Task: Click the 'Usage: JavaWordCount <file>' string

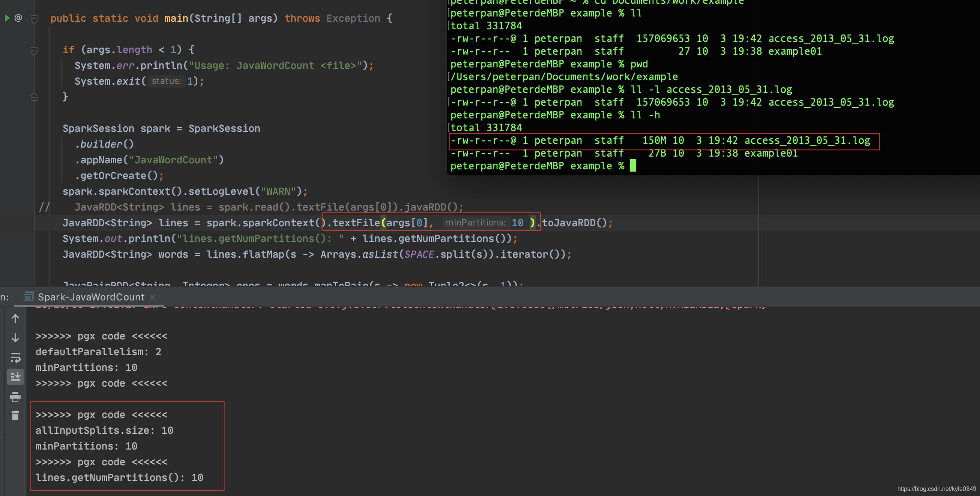Action: pos(276,66)
